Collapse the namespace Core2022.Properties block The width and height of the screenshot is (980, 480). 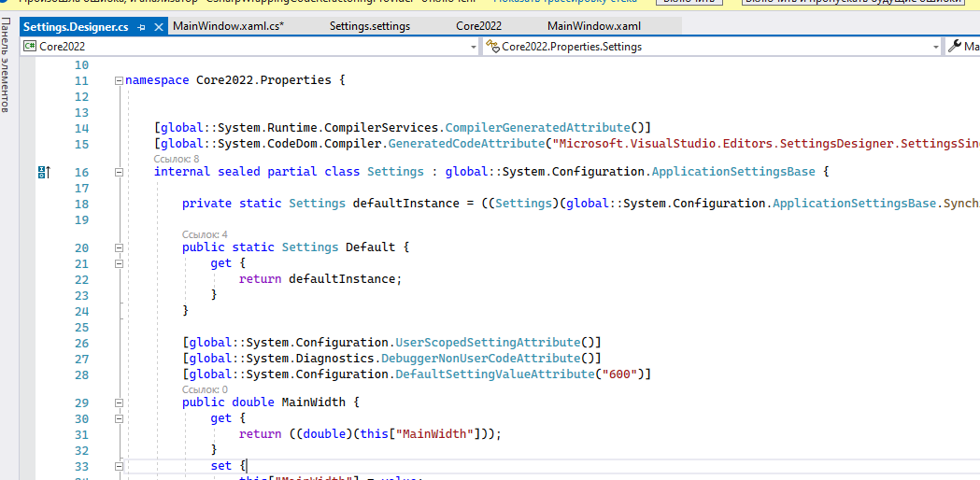click(x=119, y=80)
